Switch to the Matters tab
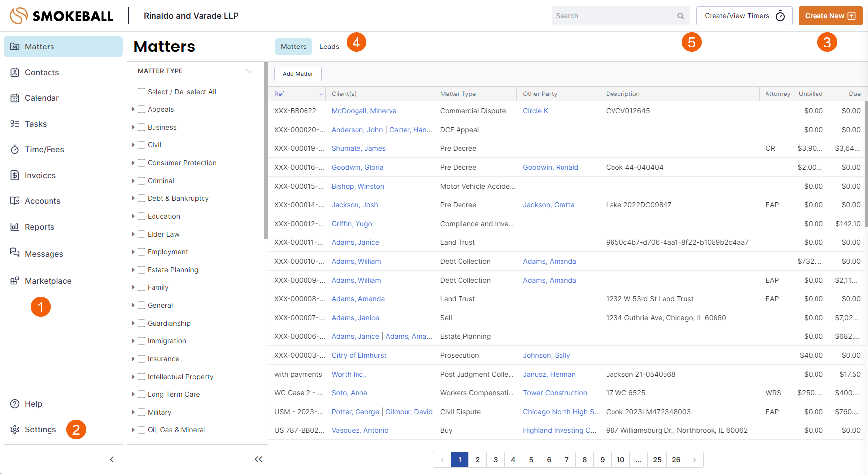 pos(294,47)
